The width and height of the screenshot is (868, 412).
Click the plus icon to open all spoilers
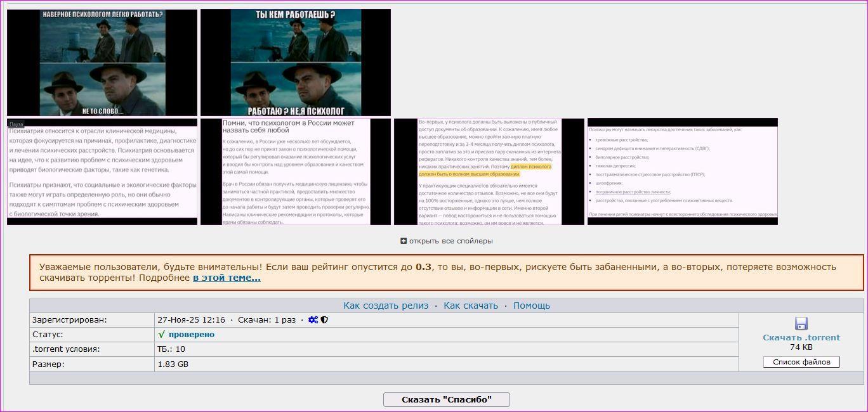(404, 241)
